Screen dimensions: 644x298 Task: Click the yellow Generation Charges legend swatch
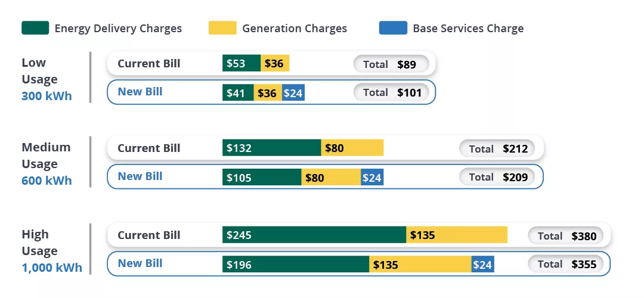pos(222,28)
